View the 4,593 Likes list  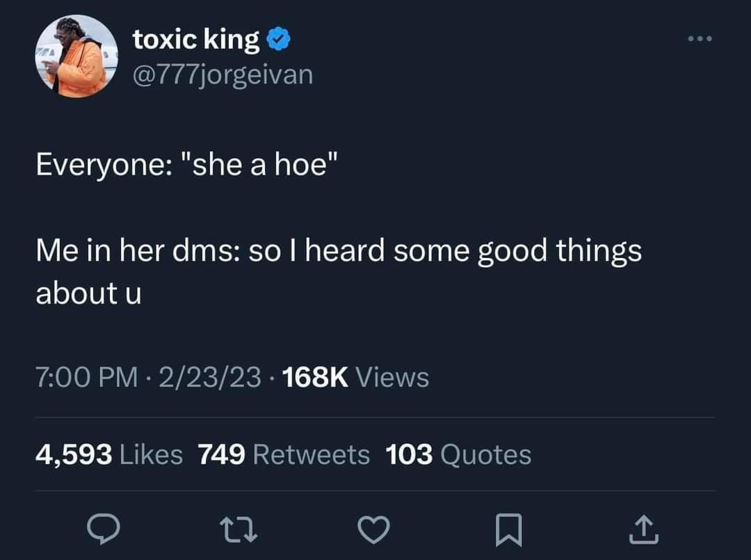109,454
